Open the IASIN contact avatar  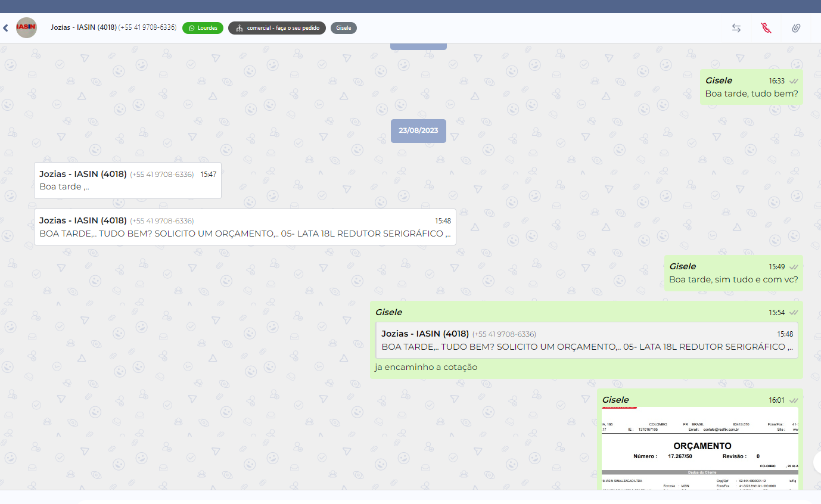26,28
